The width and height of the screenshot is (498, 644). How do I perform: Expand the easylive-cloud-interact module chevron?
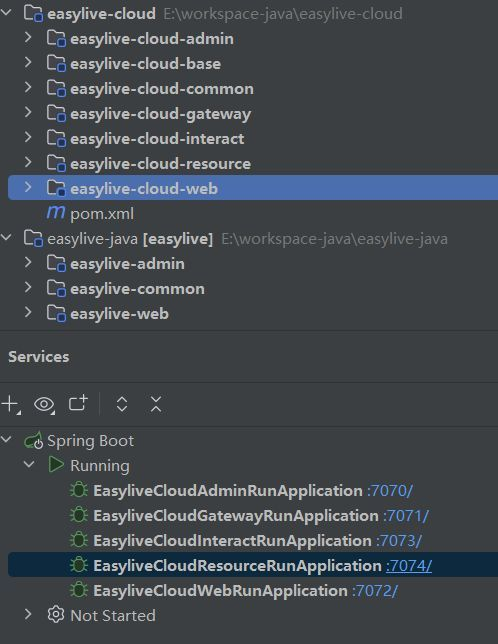28,138
